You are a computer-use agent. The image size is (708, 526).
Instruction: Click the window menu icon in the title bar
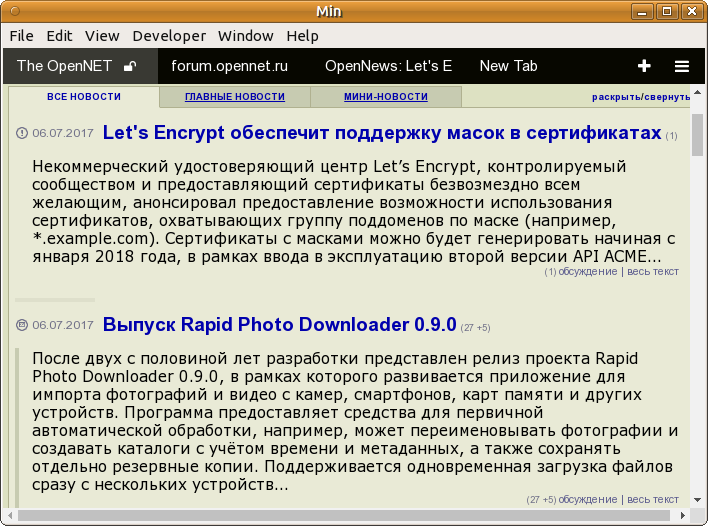click(15, 11)
